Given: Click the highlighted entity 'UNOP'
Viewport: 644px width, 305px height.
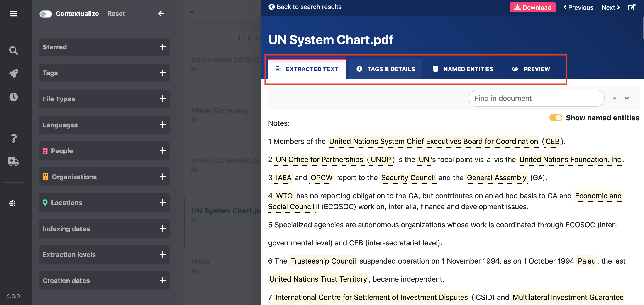Looking at the screenshot, I should pyautogui.click(x=381, y=159).
